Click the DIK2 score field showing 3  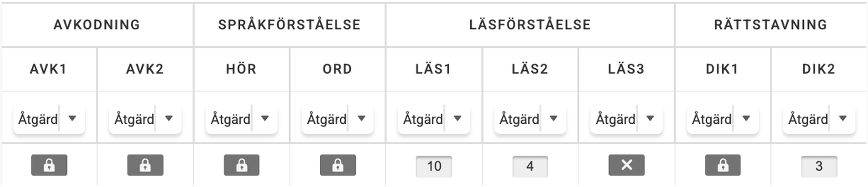(x=819, y=166)
